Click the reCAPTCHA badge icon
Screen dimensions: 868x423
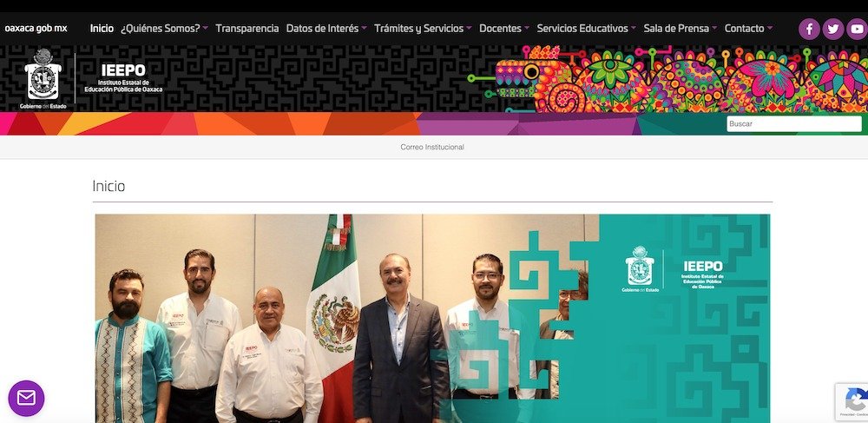pos(853,401)
